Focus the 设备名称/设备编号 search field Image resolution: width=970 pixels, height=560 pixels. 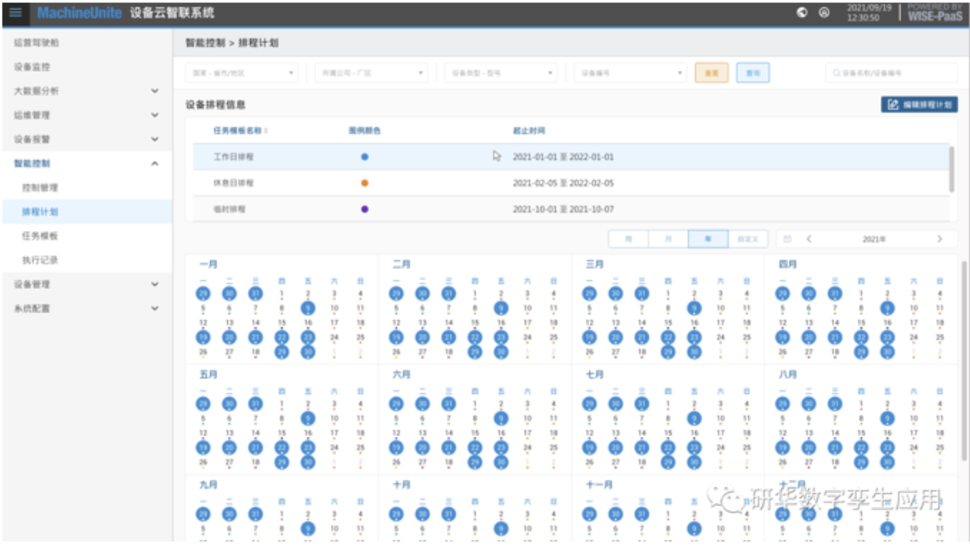click(892, 73)
